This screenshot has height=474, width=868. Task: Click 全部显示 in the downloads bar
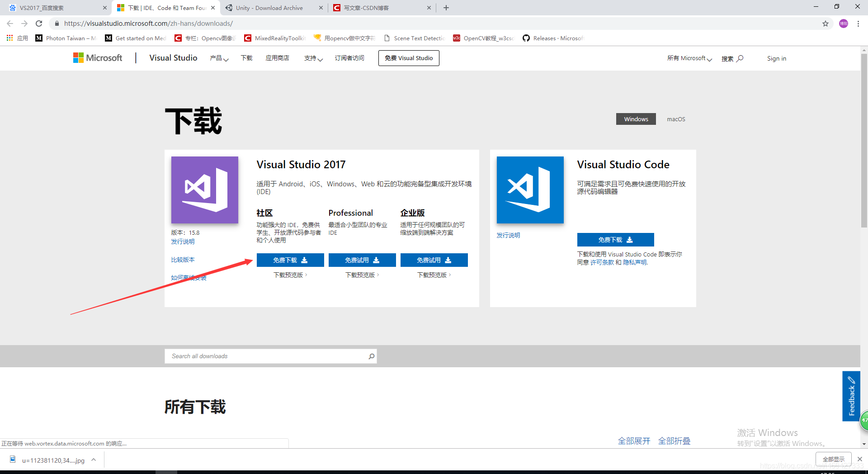coord(833,459)
